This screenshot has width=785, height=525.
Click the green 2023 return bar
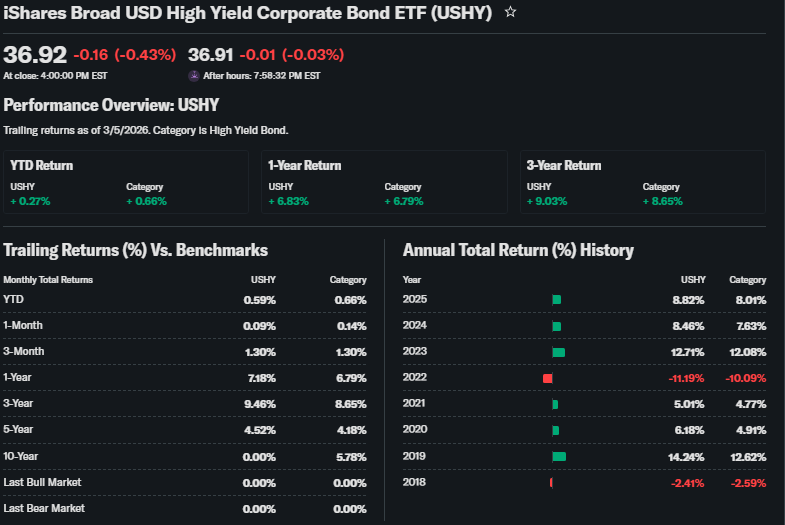click(558, 352)
